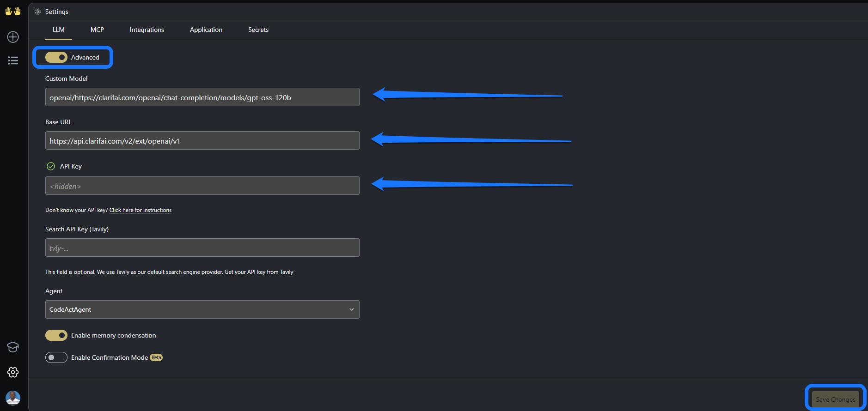Start a new conversation with plus icon
Screen dimensions: 868x411
coord(13,37)
